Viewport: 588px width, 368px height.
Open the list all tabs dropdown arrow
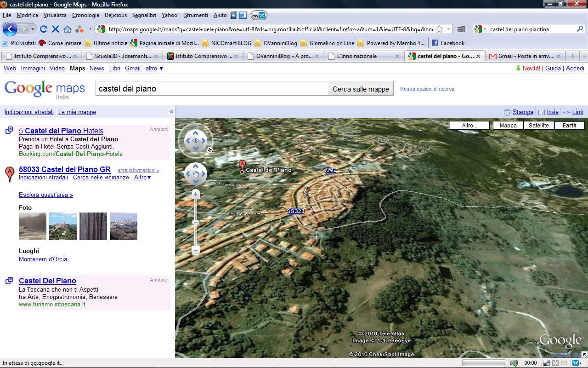coord(583,56)
